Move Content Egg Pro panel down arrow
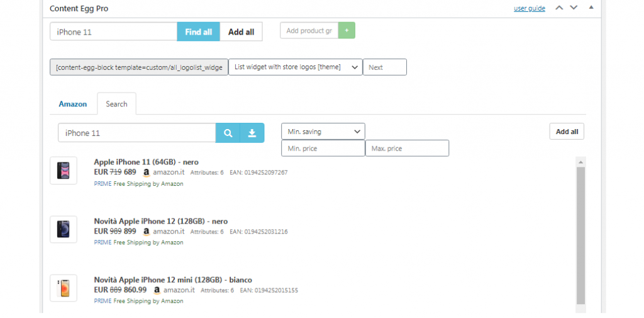Viewport: 644px width, 318px height. click(574, 8)
